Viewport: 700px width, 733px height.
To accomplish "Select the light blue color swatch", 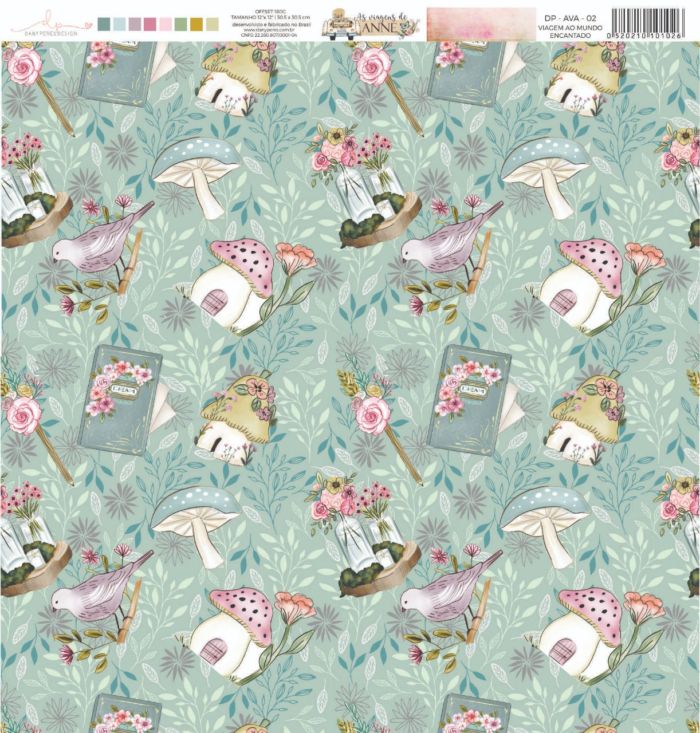I will (119, 23).
